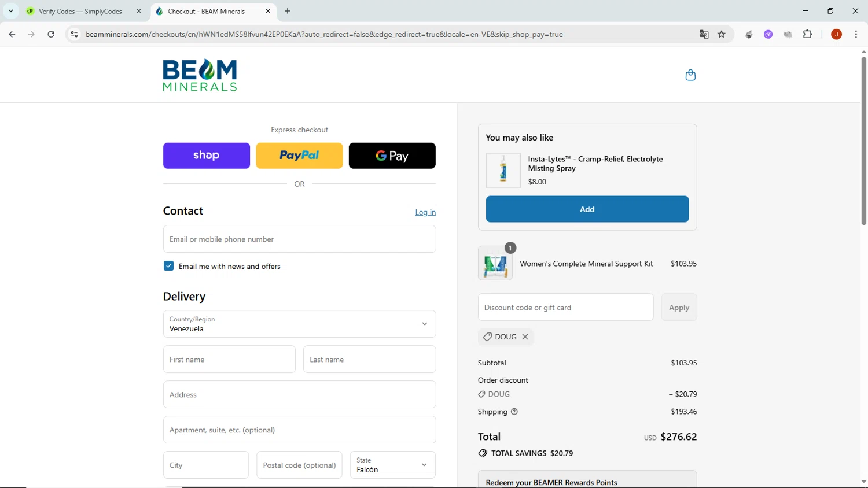
Task: Click the browser forward arrow
Action: pyautogui.click(x=31, y=34)
